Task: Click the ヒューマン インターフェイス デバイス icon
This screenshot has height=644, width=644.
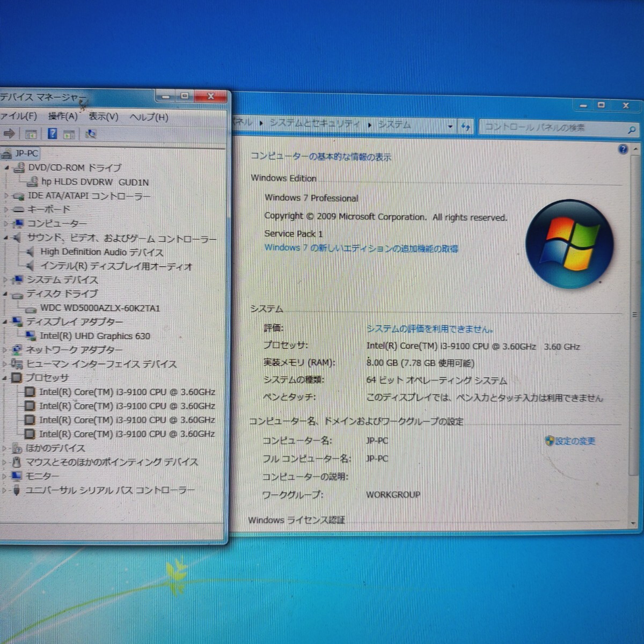Action: pos(17,364)
